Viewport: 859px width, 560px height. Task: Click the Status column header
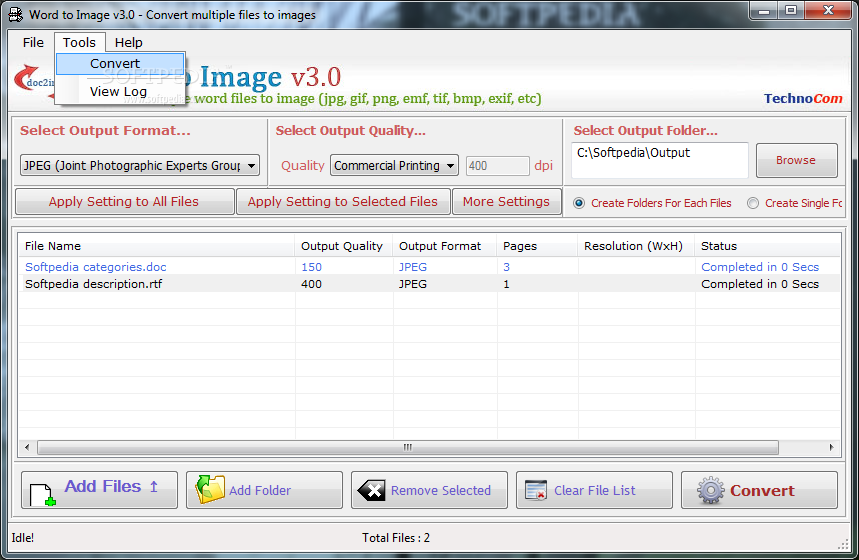coord(767,246)
